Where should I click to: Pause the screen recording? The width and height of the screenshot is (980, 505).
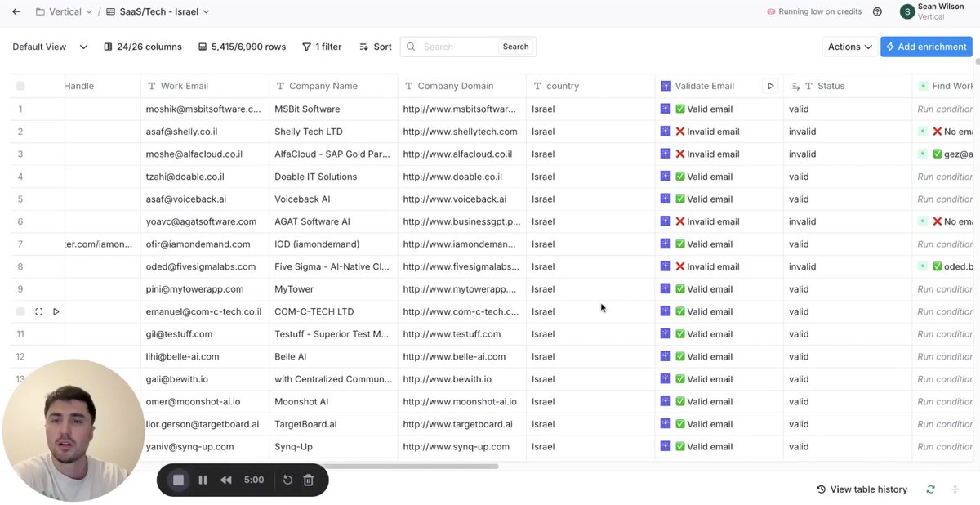coord(203,480)
